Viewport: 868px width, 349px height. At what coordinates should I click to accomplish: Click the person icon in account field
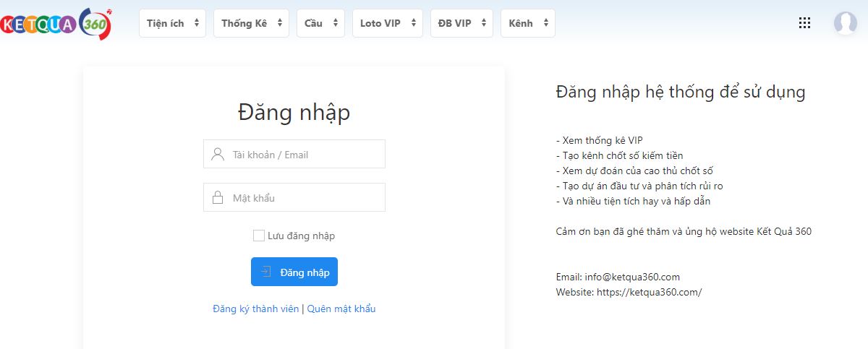pyautogui.click(x=217, y=155)
